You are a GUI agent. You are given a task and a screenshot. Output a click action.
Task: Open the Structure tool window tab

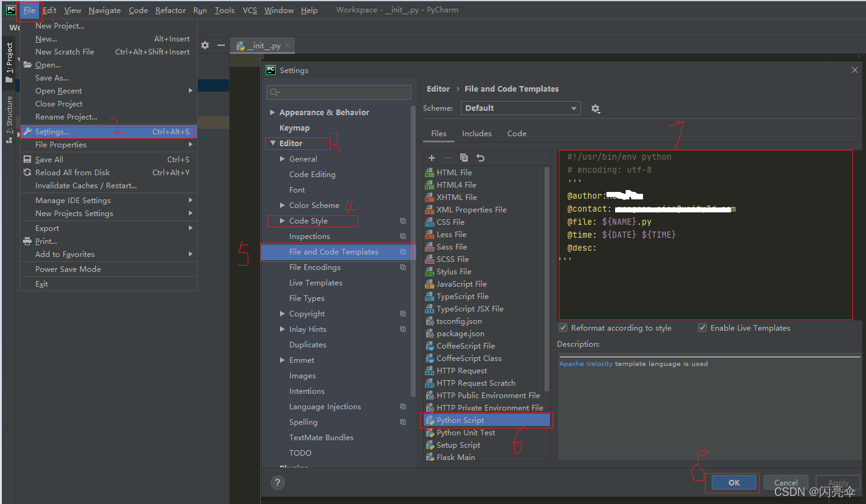click(9, 119)
